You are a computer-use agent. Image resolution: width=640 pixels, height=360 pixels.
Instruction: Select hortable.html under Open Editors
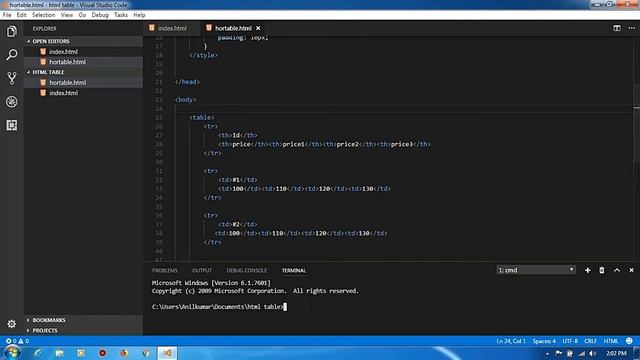83,62
